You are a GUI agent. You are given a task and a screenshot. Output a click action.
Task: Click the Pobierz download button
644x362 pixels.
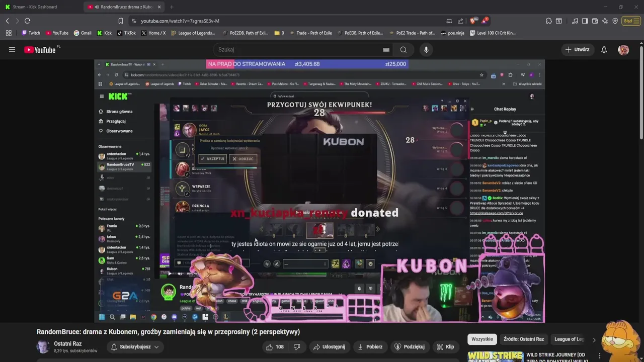click(x=370, y=347)
